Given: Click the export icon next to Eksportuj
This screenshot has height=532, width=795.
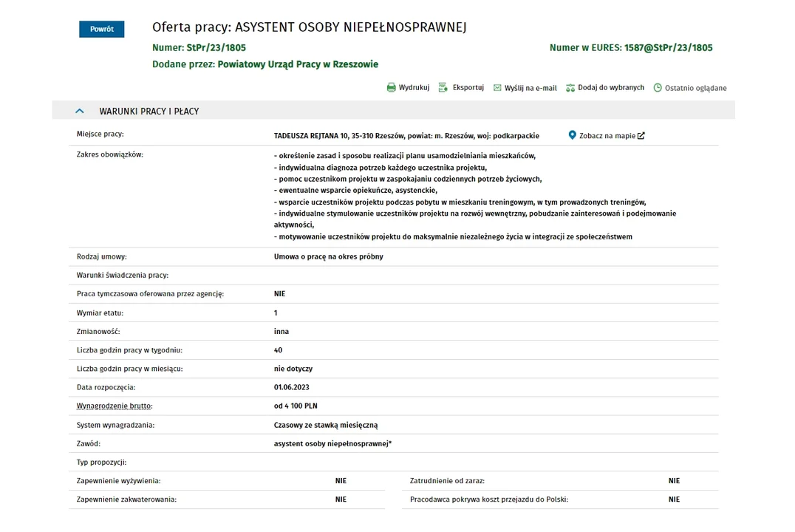Looking at the screenshot, I should click(443, 88).
